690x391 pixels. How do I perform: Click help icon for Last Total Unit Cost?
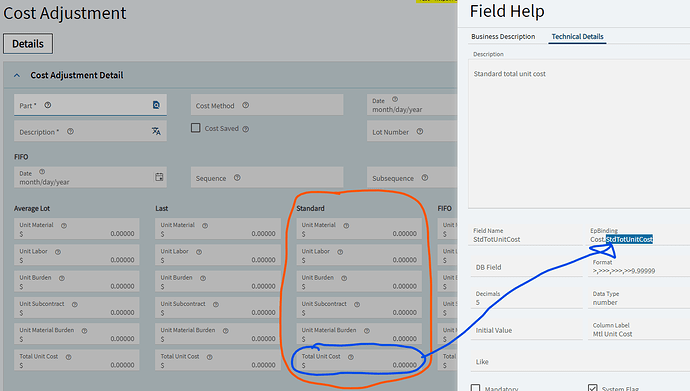(210, 357)
